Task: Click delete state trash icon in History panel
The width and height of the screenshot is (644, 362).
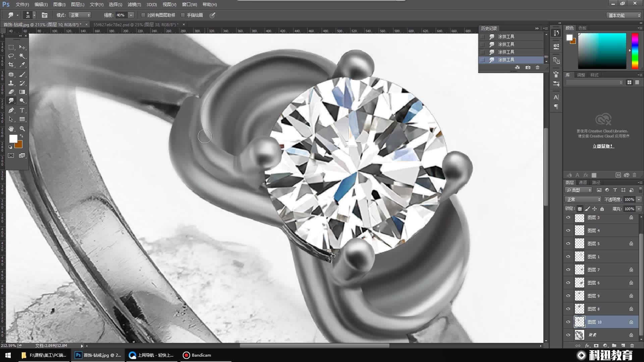Action: (537, 67)
